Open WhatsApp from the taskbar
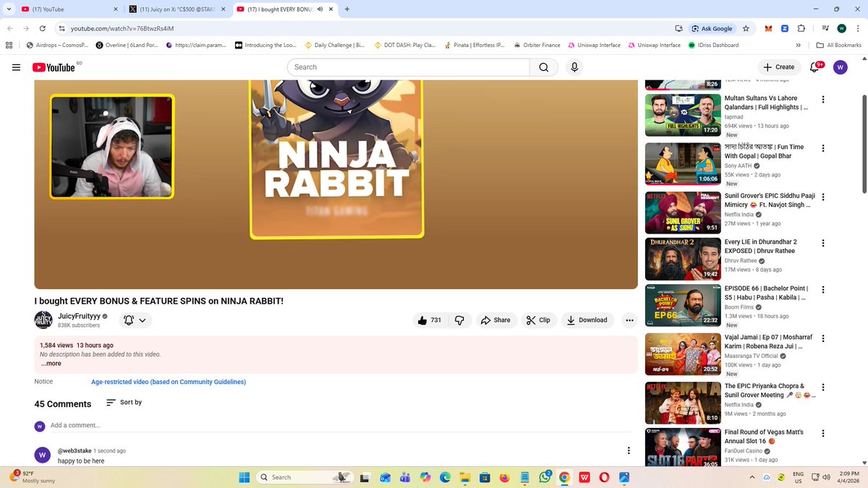 pyautogui.click(x=544, y=477)
